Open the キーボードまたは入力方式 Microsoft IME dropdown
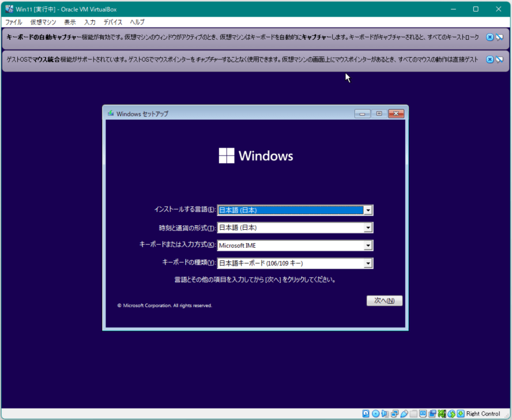 point(295,245)
